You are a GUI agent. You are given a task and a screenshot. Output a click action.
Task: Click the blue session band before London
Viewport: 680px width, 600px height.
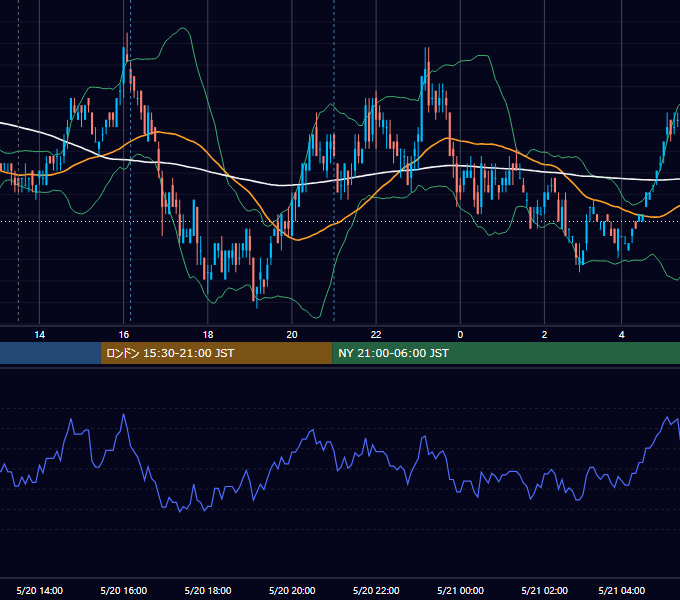coord(50,353)
